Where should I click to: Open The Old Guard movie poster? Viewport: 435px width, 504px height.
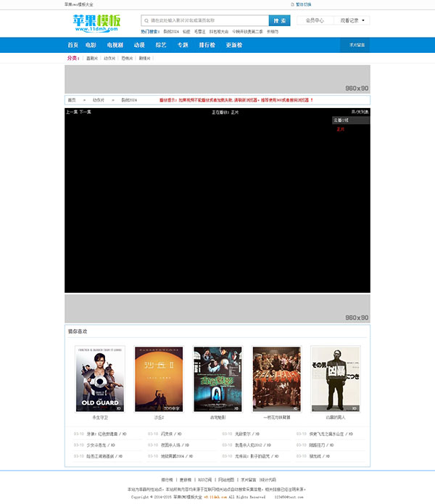pos(100,379)
